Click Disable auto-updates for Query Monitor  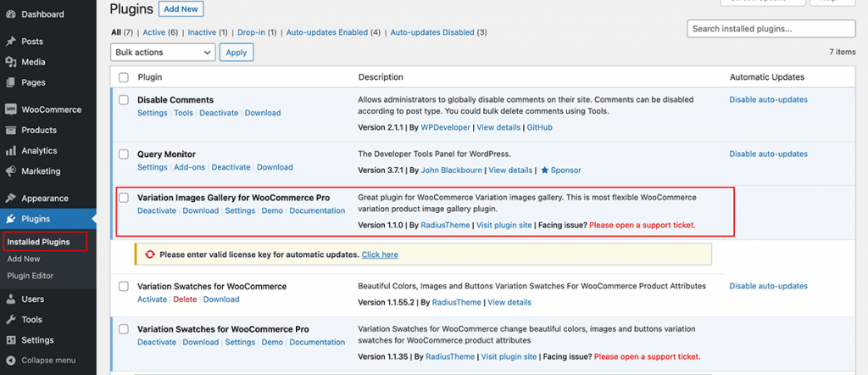coord(768,154)
